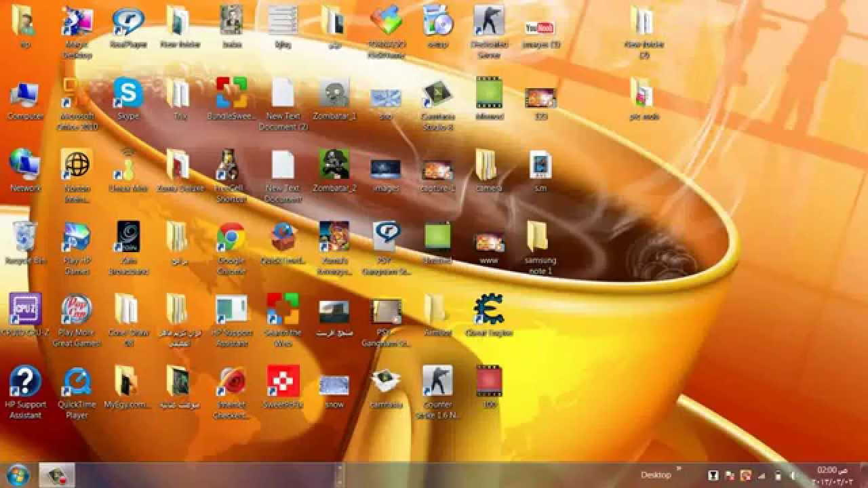This screenshot has height=488, width=868.
Task: Open the pinned taskbar recorder application
Action: click(x=57, y=475)
